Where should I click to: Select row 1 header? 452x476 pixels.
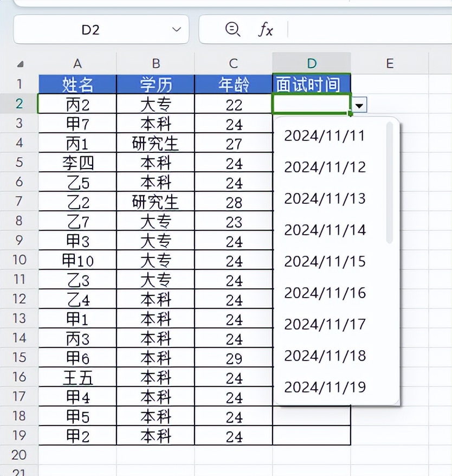[19, 84]
